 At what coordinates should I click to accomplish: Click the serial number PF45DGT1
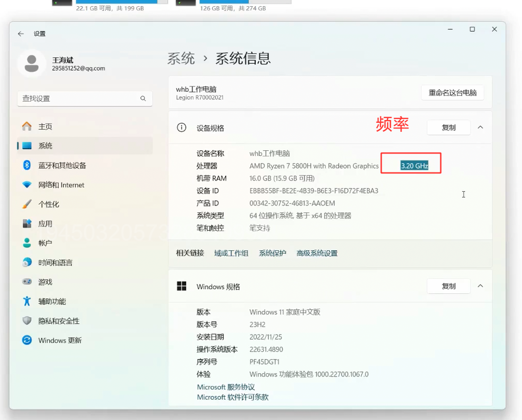[265, 362]
